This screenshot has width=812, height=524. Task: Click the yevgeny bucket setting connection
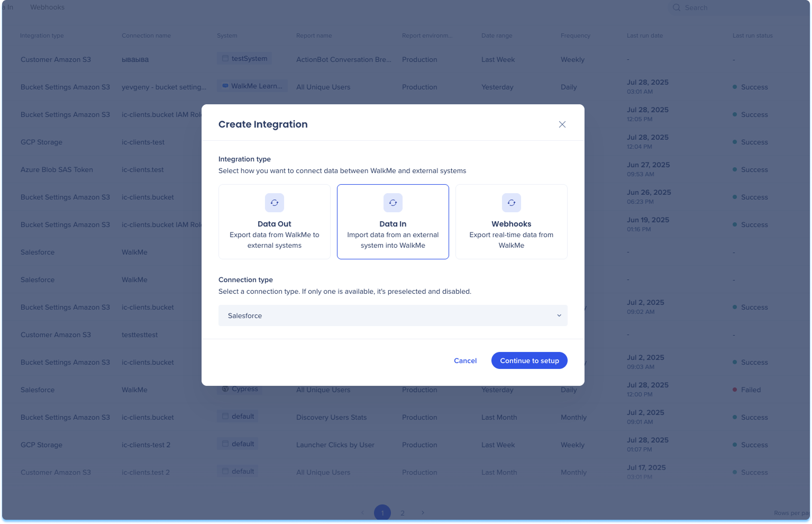(164, 87)
